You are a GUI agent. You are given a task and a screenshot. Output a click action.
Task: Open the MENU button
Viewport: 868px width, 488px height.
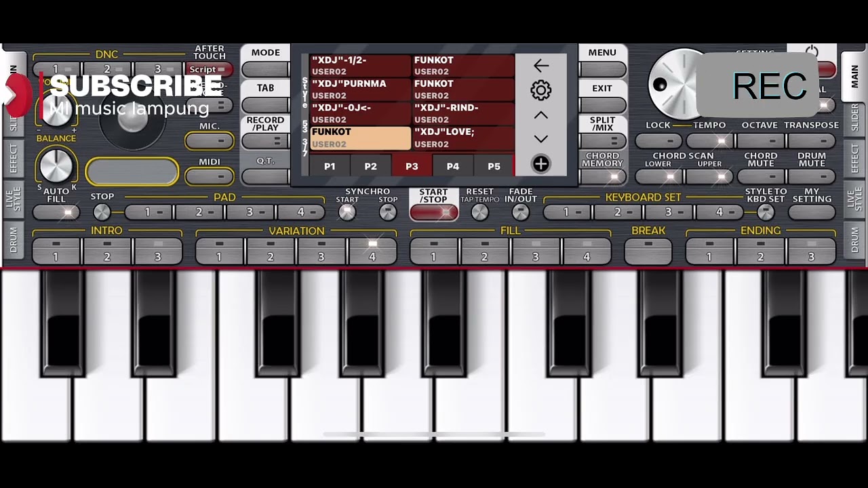tap(602, 69)
